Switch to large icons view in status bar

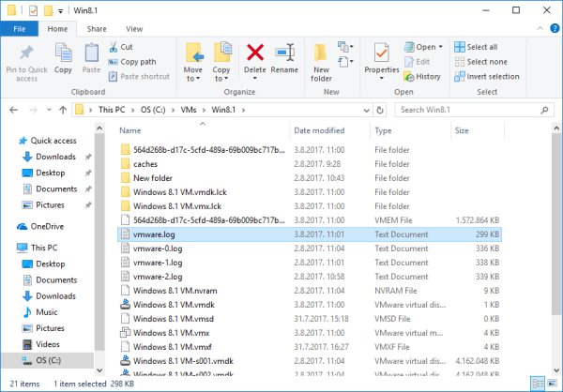(x=551, y=384)
